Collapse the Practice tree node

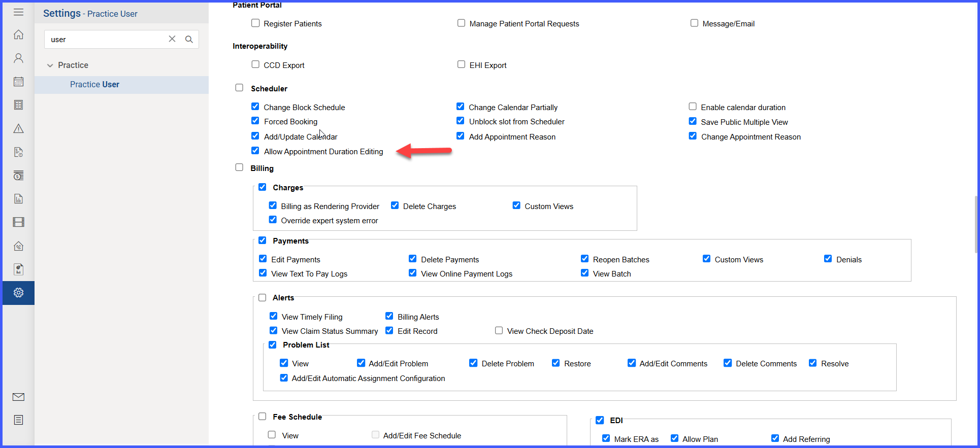(50, 65)
